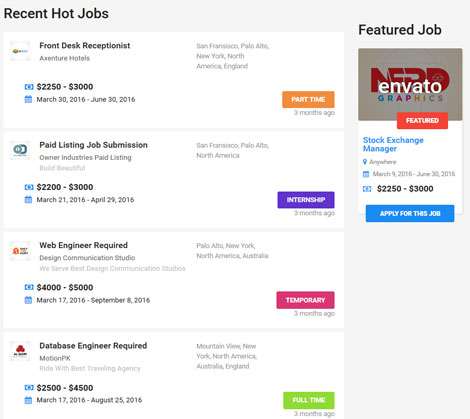This screenshot has height=419, width=470.
Task: Open the Web Engineer Required job
Action: (x=83, y=245)
